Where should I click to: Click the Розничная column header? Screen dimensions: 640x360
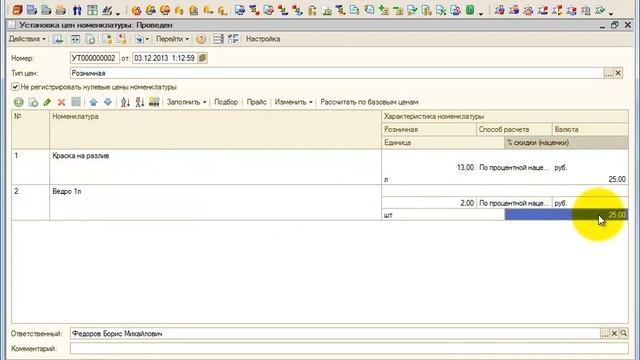[x=429, y=129]
